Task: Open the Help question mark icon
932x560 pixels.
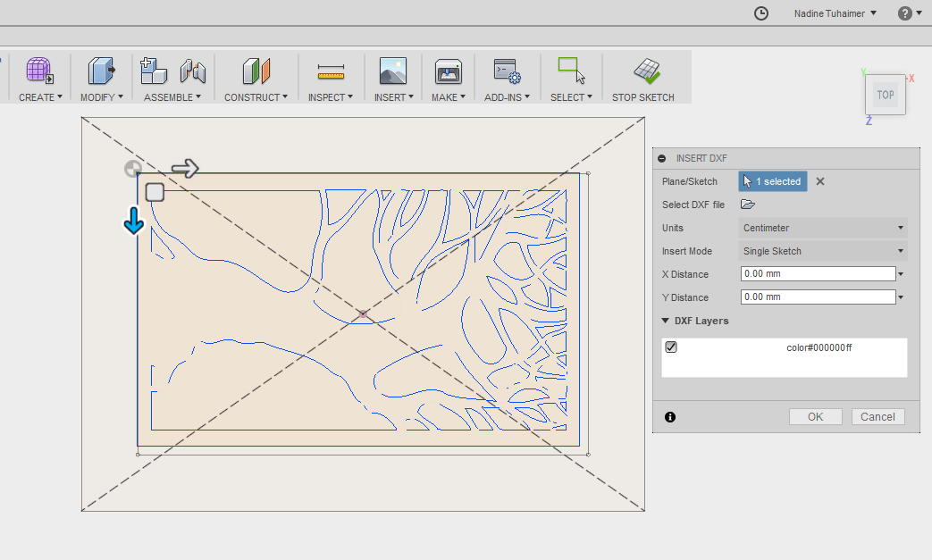Action: [904, 13]
